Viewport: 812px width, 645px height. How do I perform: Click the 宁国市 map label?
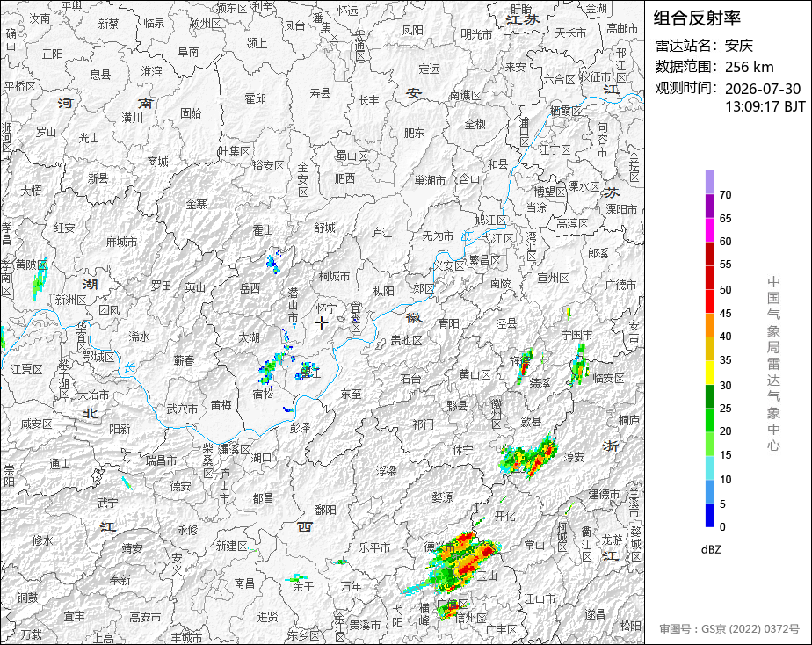coord(576,335)
